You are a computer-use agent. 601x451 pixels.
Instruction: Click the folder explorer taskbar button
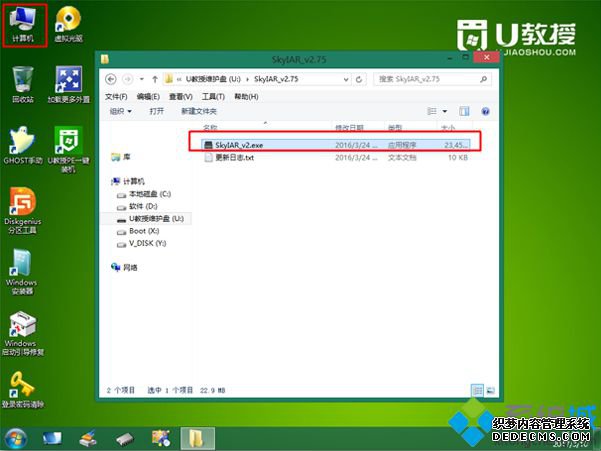click(x=197, y=438)
